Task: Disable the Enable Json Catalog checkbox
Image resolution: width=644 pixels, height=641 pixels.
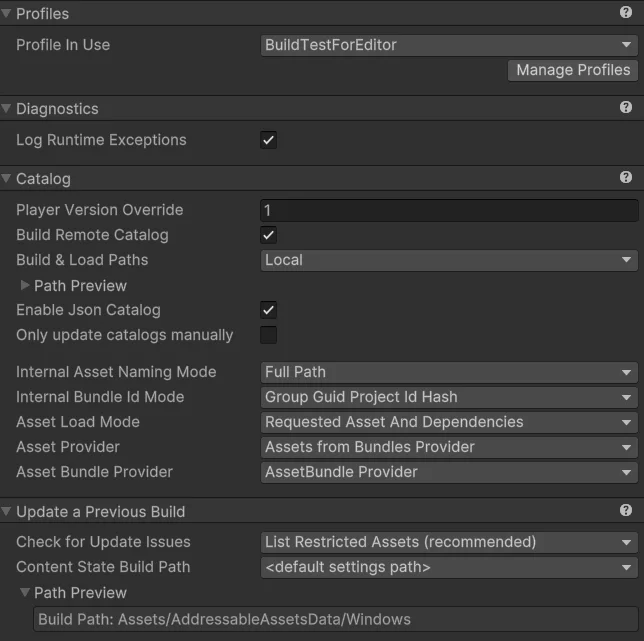Action: pos(269,310)
